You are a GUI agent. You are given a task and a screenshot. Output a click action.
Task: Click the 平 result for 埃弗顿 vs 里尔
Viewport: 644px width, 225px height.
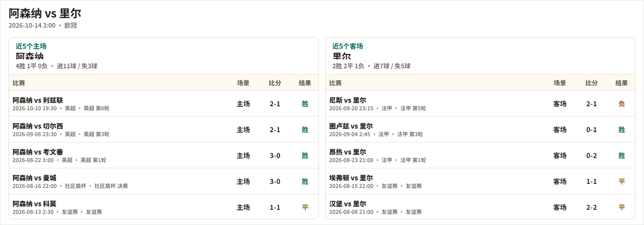pyautogui.click(x=622, y=182)
